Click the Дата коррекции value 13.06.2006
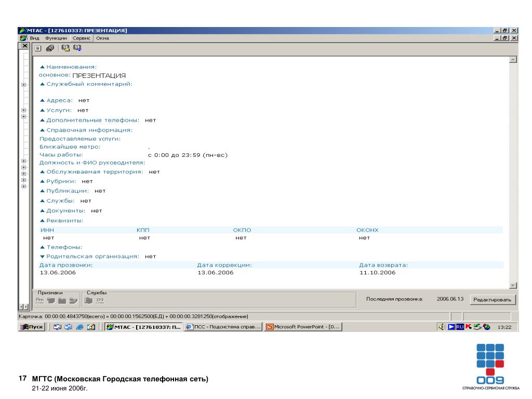This screenshot has height=399, width=532. tap(216, 273)
